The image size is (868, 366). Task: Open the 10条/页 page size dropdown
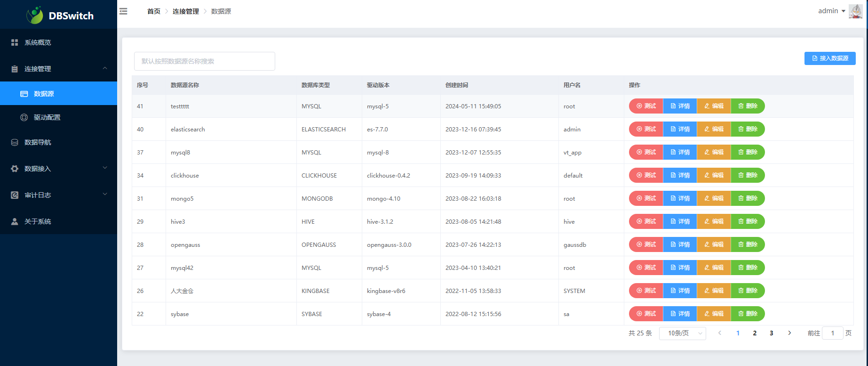point(682,333)
